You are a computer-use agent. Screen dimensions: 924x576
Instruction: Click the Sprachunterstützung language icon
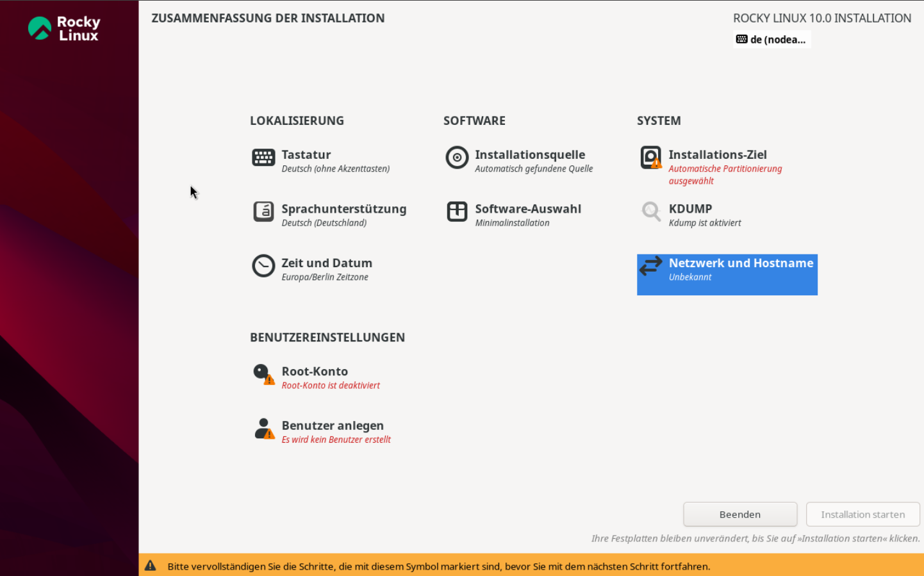263,211
